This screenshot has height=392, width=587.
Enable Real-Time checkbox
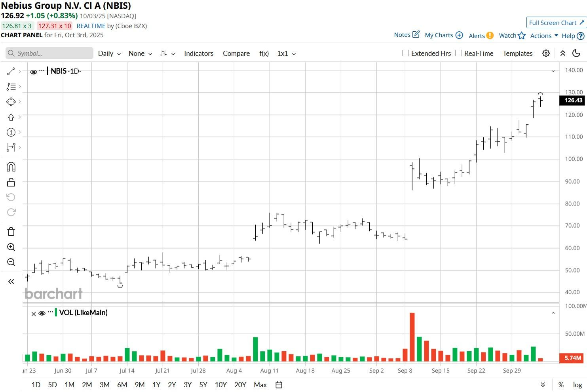[458, 53]
